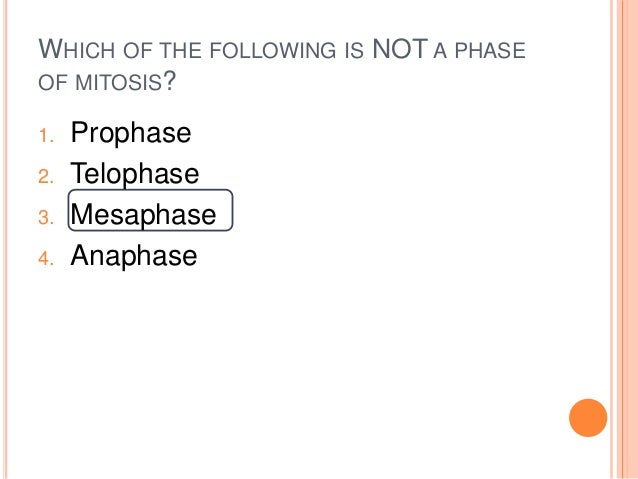Click the thin peach border on left edge
The width and height of the screenshot is (638, 479).
tap(5, 239)
